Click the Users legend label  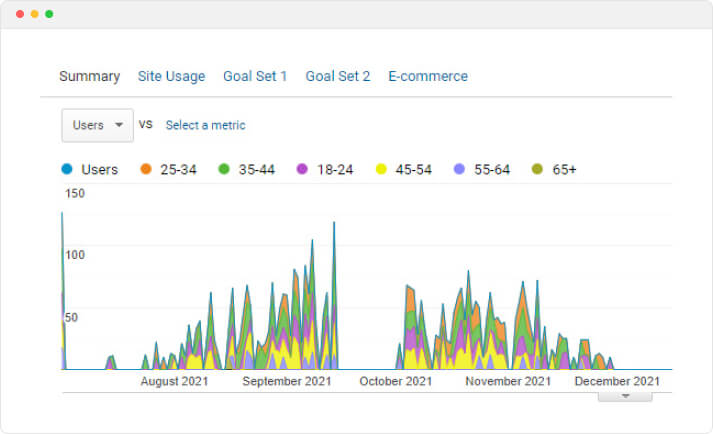pyautogui.click(x=100, y=170)
